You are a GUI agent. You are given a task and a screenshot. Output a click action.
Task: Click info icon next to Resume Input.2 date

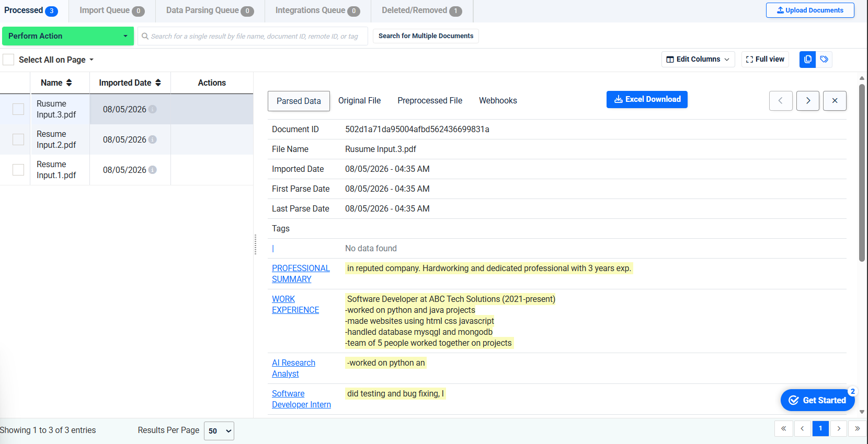click(152, 139)
